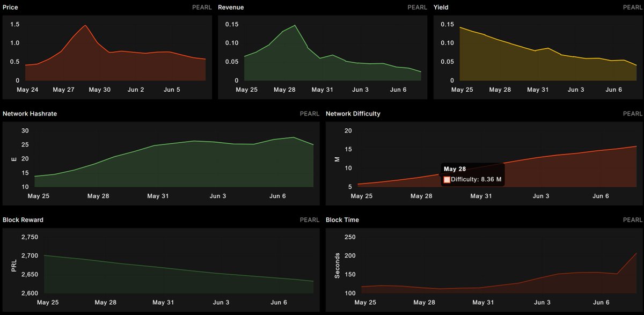Image resolution: width=644 pixels, height=315 pixels.
Task: Click the '0.10' value on the Yield axis
Action: tap(447, 43)
